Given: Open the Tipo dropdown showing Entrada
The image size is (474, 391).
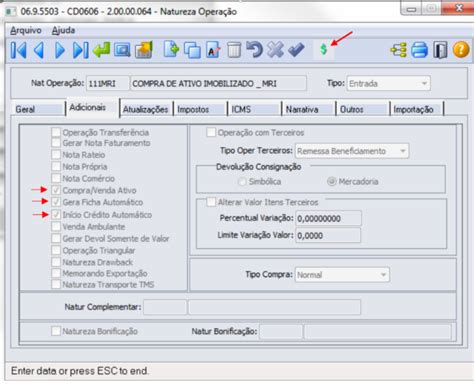Looking at the screenshot, I should [x=388, y=83].
